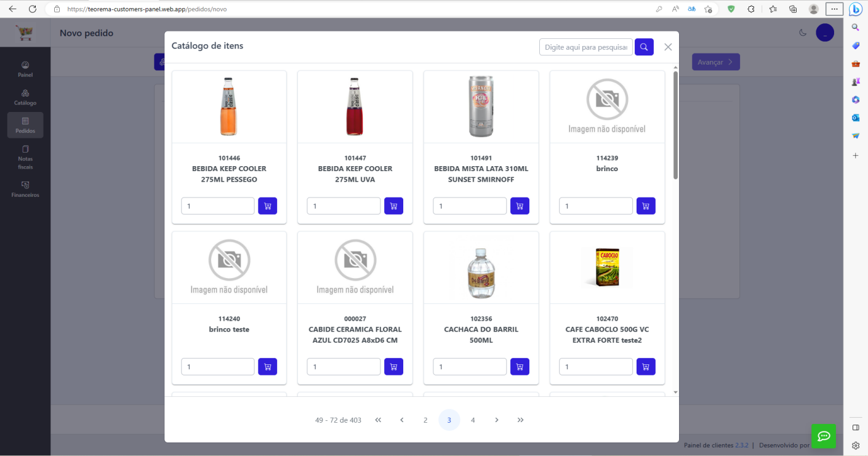Open sidebar settings gear icon

pyautogui.click(x=856, y=446)
